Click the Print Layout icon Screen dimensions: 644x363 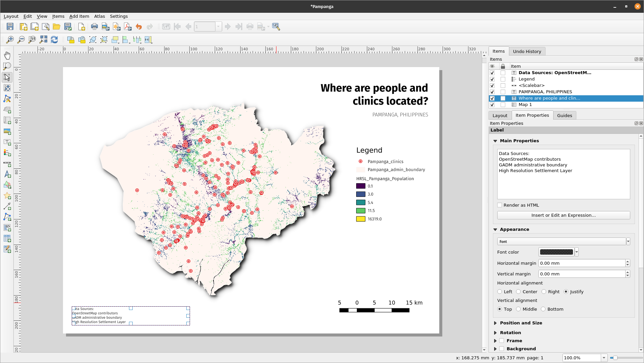tap(94, 27)
